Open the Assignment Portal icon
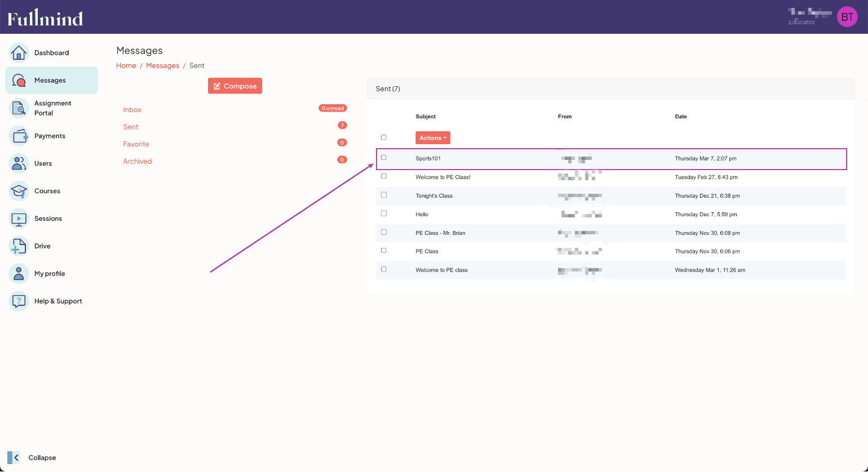 [19, 108]
